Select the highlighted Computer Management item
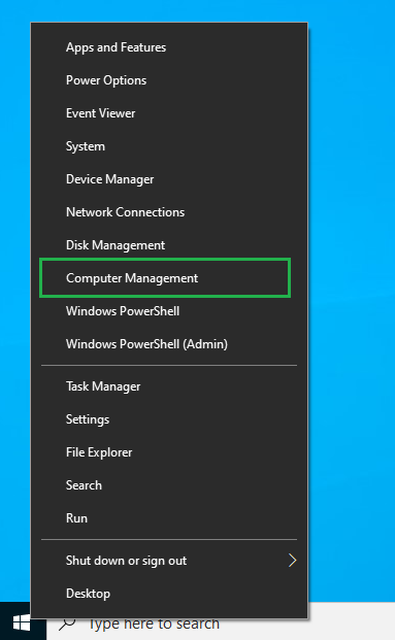This screenshot has width=395, height=640. 165,278
